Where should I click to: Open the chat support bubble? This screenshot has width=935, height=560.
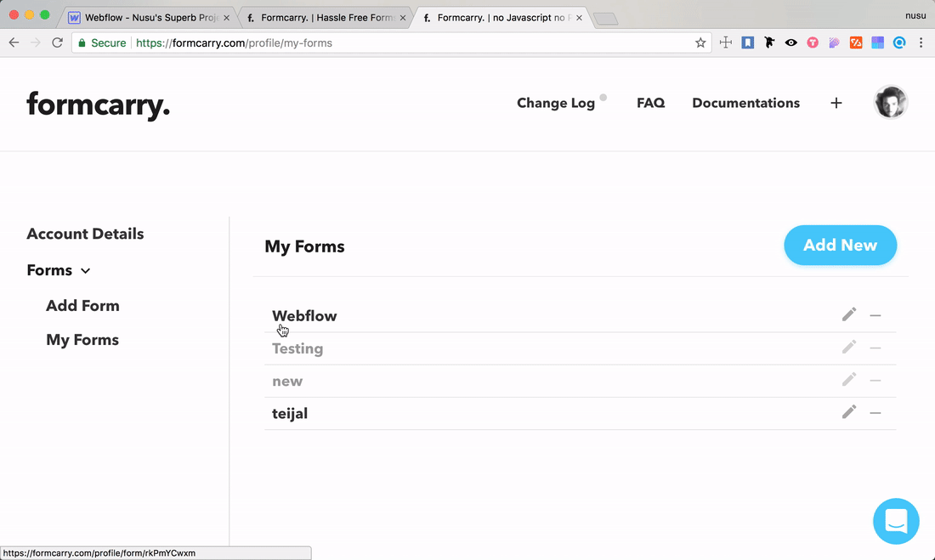tap(896, 521)
